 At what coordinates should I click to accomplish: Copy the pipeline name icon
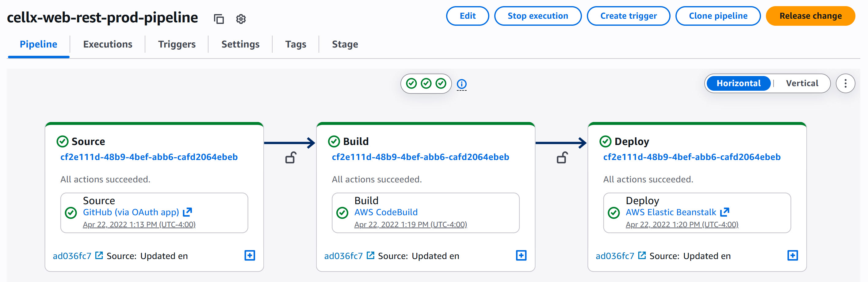point(219,19)
